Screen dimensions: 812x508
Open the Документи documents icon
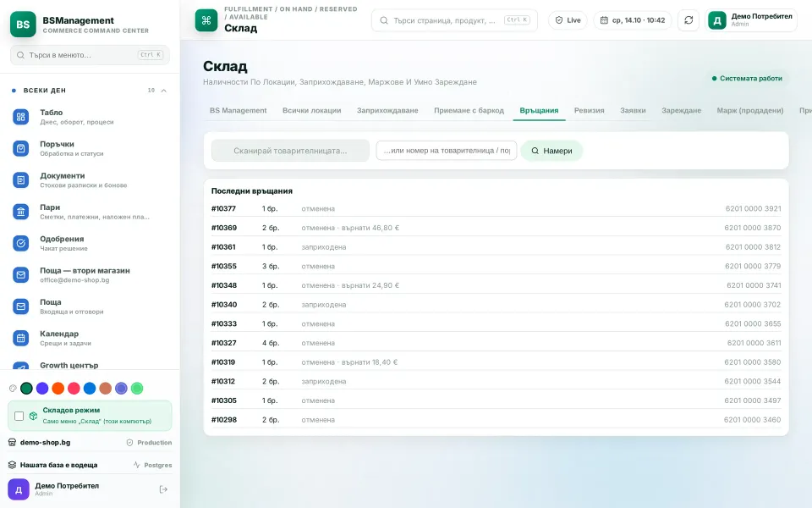tap(20, 179)
